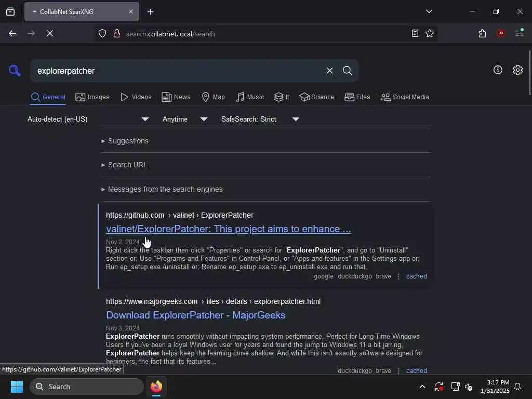Select the General search category
532x399 pixels.
[48, 97]
